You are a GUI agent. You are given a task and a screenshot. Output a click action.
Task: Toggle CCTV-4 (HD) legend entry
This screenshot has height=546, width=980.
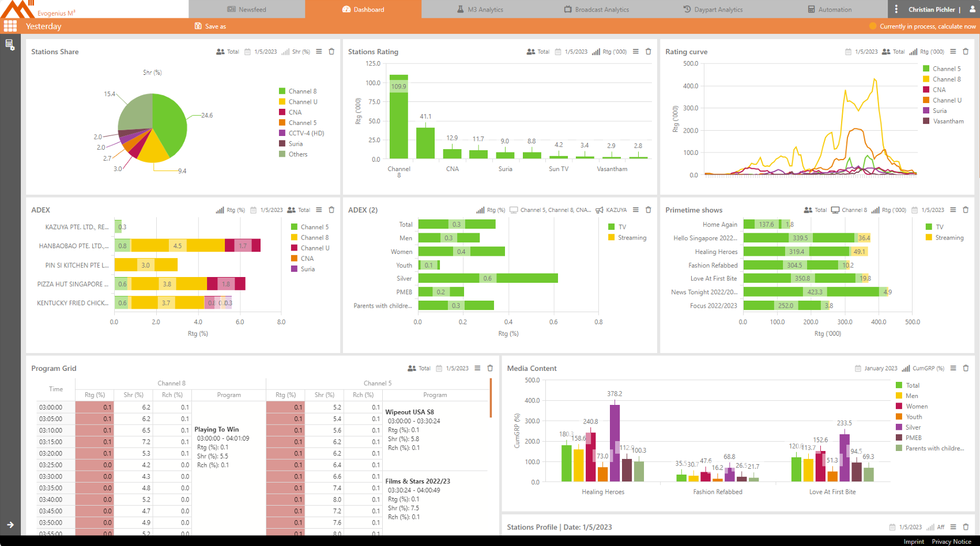(301, 133)
